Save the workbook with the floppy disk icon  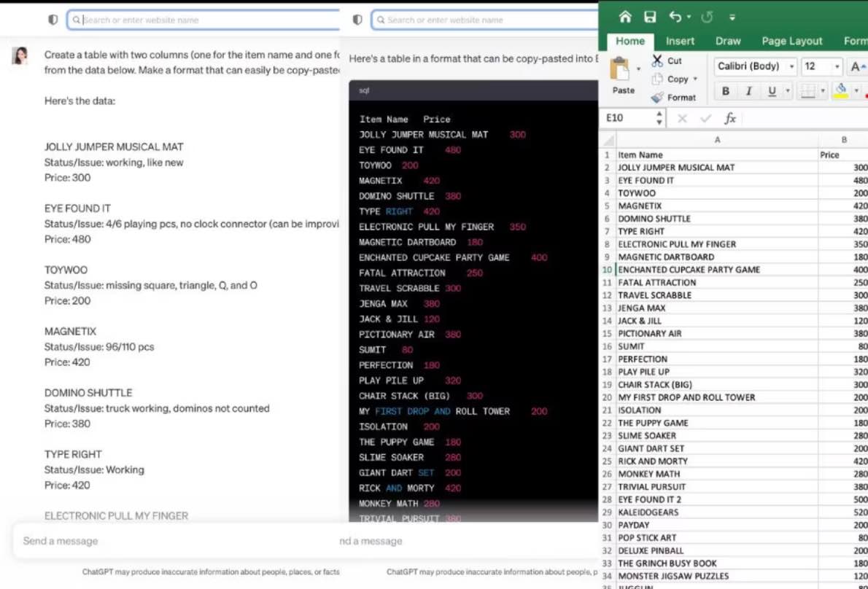coord(650,17)
